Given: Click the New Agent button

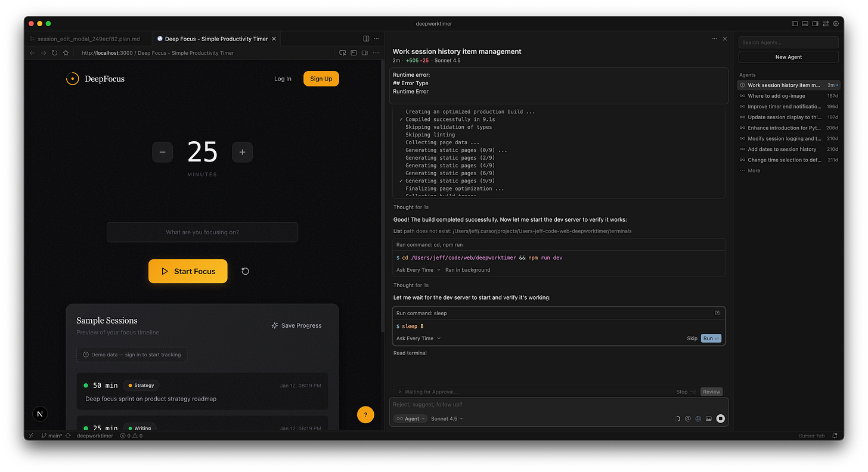Looking at the screenshot, I should (788, 56).
